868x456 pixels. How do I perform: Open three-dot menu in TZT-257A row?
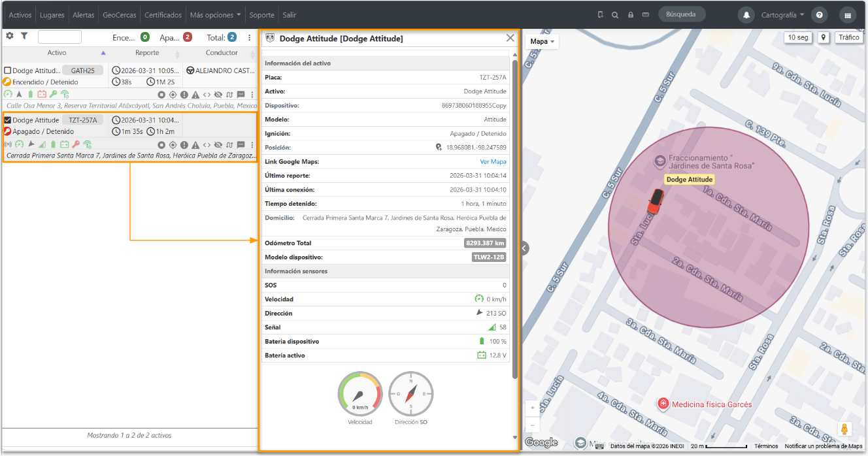252,144
